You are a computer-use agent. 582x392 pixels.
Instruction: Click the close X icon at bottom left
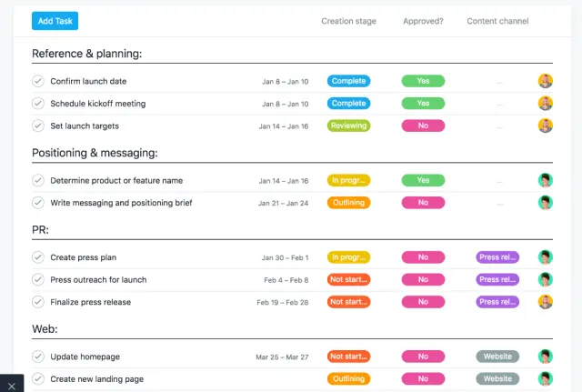(10, 383)
